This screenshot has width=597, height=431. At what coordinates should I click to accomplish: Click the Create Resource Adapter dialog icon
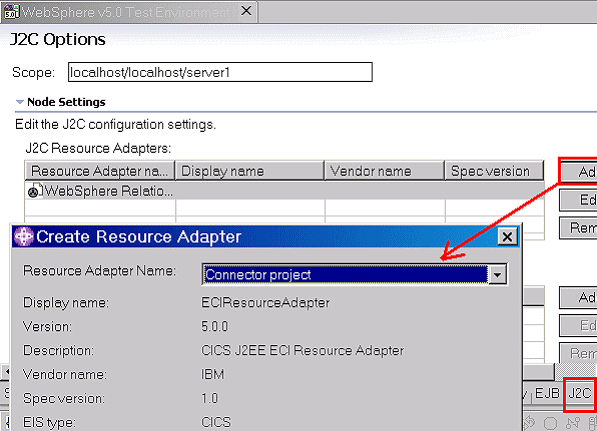click(x=24, y=236)
